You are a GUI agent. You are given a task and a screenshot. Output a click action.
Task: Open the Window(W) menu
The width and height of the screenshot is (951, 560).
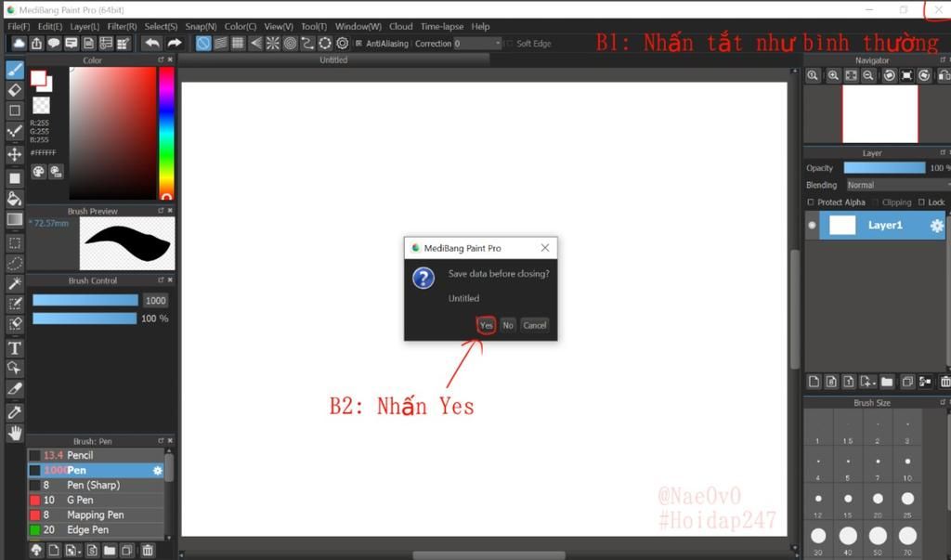click(x=358, y=27)
